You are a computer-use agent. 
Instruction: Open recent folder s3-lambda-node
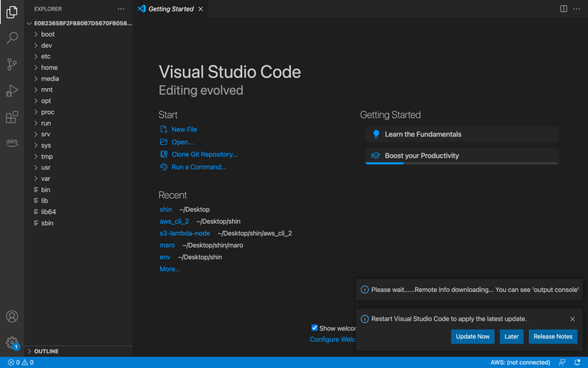tap(185, 233)
